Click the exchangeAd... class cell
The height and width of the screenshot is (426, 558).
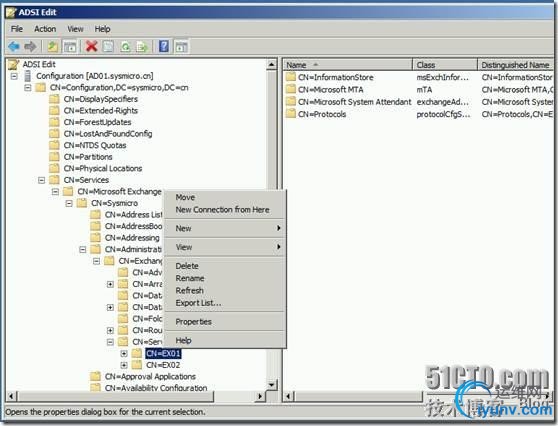[443, 102]
